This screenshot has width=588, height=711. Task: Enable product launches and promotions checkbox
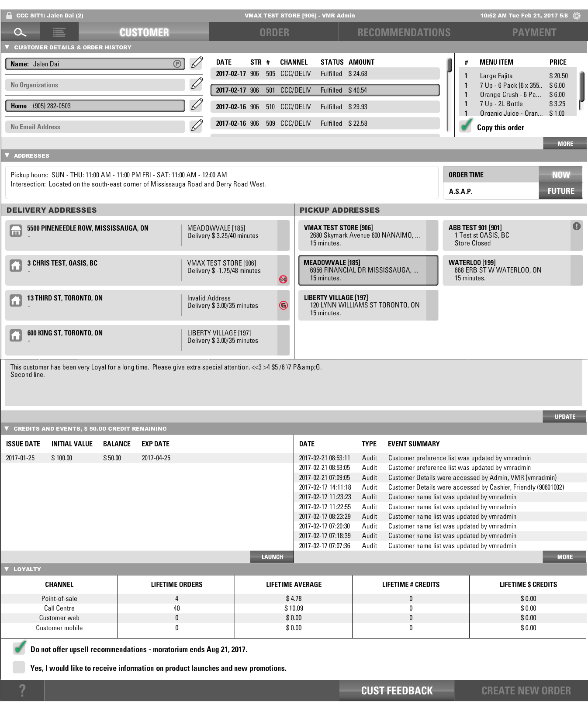(x=19, y=667)
